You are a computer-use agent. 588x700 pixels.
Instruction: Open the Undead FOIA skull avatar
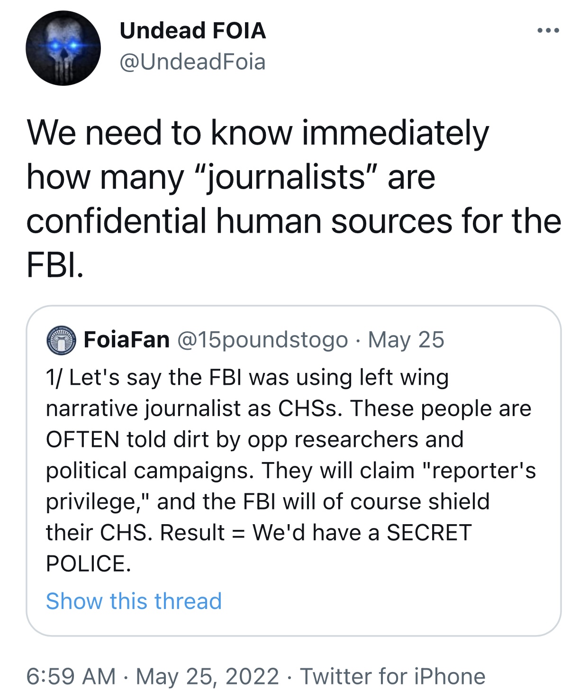point(63,48)
